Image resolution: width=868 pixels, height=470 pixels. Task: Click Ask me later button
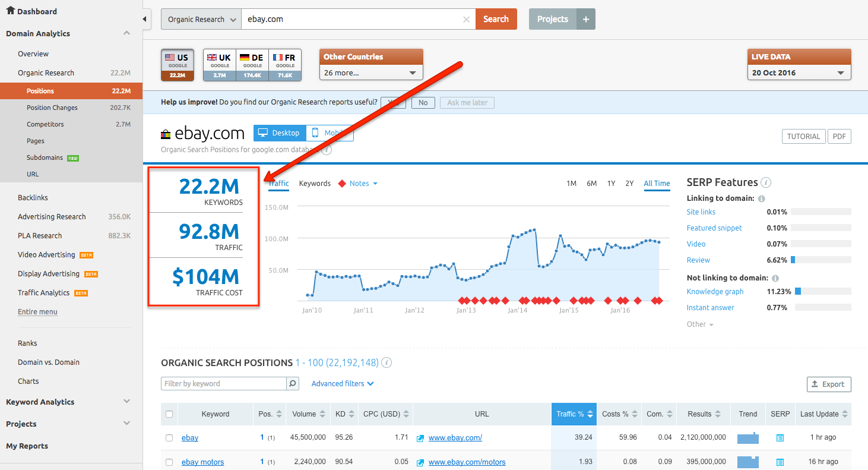pyautogui.click(x=467, y=103)
